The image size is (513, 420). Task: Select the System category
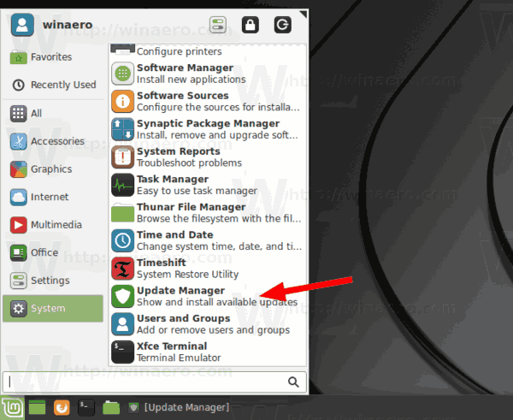tap(53, 309)
